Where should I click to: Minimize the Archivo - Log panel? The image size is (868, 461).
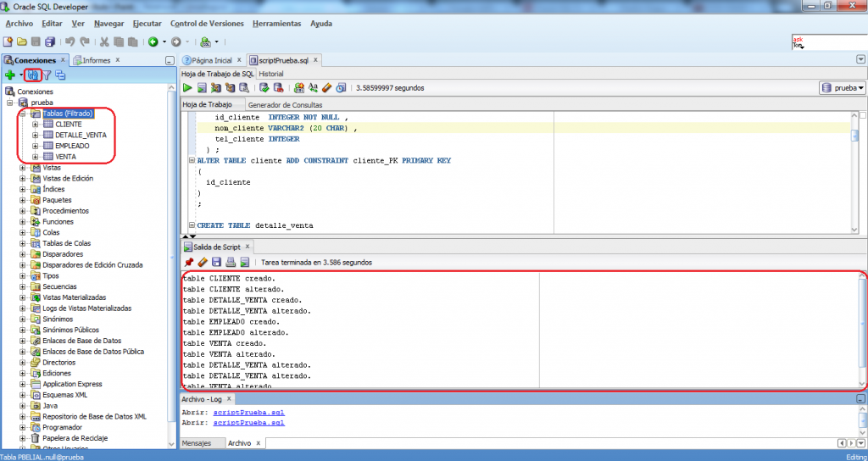(861, 398)
